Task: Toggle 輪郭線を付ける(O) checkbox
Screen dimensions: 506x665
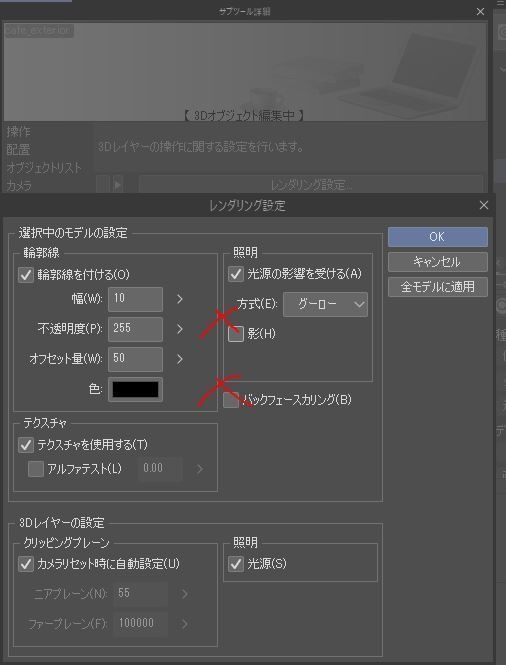Action: pyautogui.click(x=26, y=275)
